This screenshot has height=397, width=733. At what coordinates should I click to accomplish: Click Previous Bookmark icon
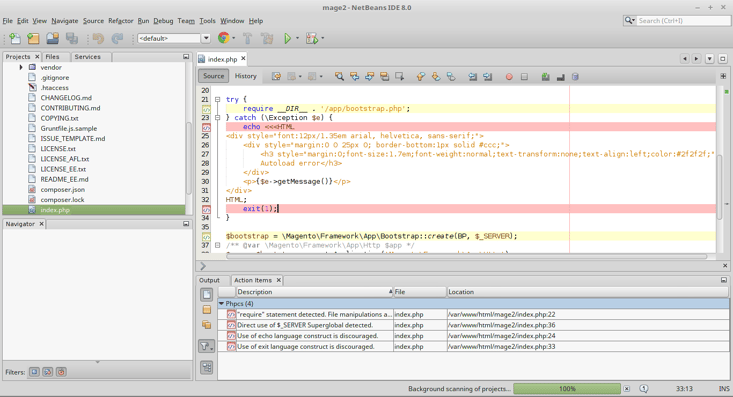[421, 76]
